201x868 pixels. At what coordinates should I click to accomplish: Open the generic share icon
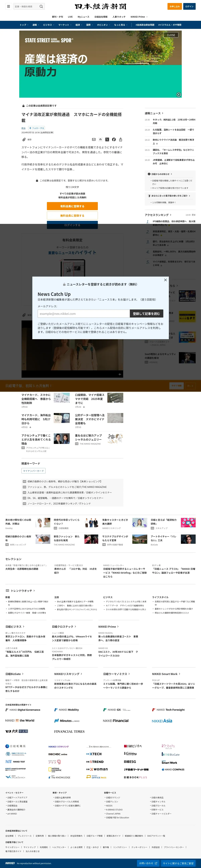point(121,139)
